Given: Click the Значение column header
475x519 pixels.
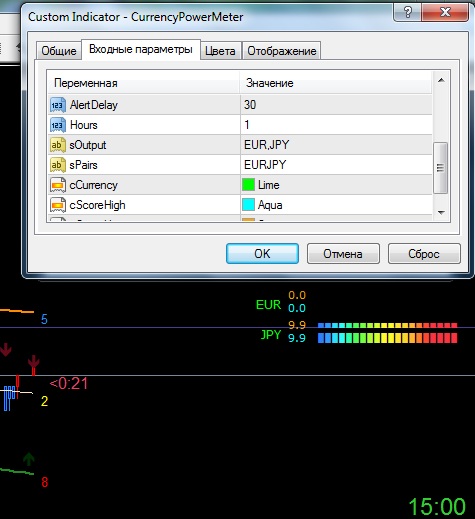Looking at the screenshot, I should point(336,83).
